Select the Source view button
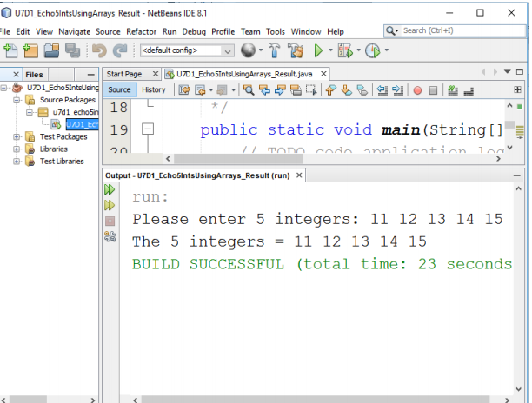Screen dimensions: 532x403 click(119, 89)
